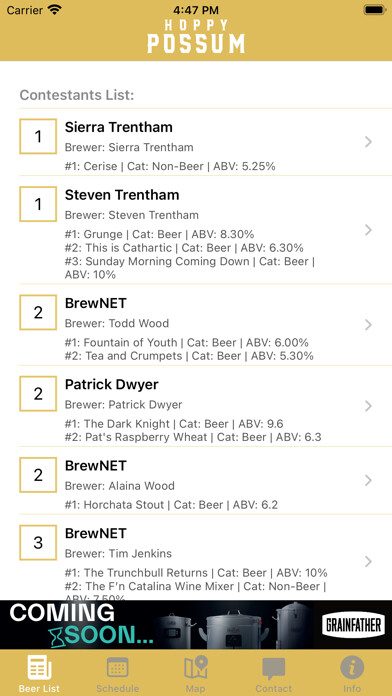The height and width of the screenshot is (696, 392).
Task: Tap the Wi-Fi status icon
Action: (55, 10)
